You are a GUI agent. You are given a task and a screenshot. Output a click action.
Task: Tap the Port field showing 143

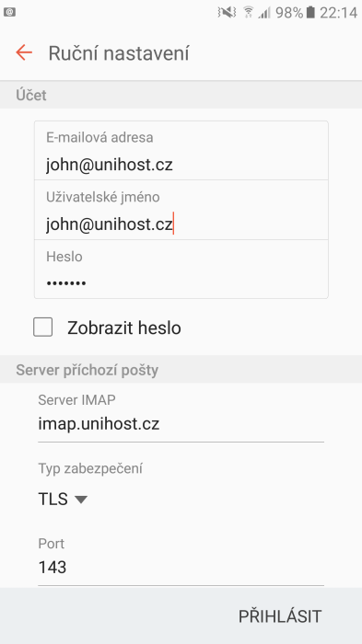click(x=181, y=568)
